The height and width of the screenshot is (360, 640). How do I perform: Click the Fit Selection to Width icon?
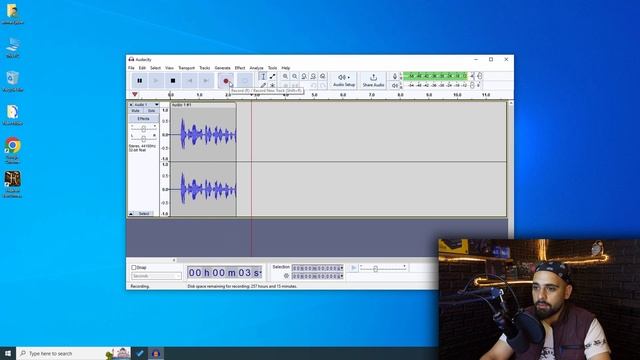(x=304, y=76)
